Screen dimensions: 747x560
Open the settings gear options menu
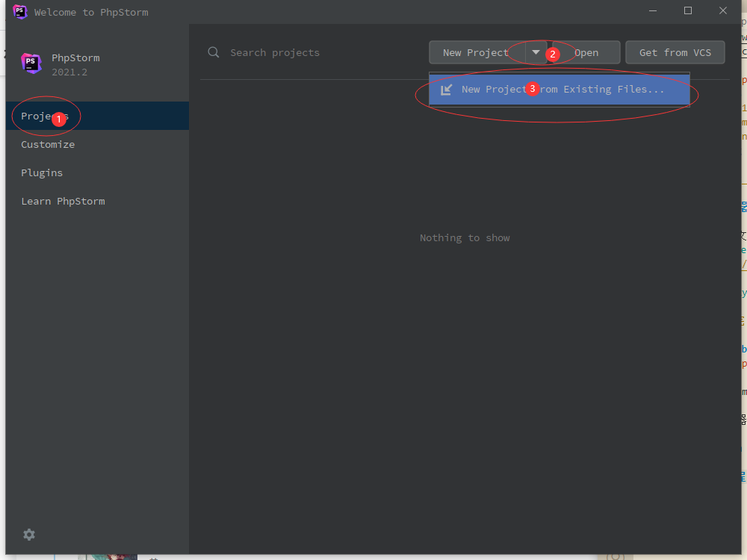coord(29,535)
